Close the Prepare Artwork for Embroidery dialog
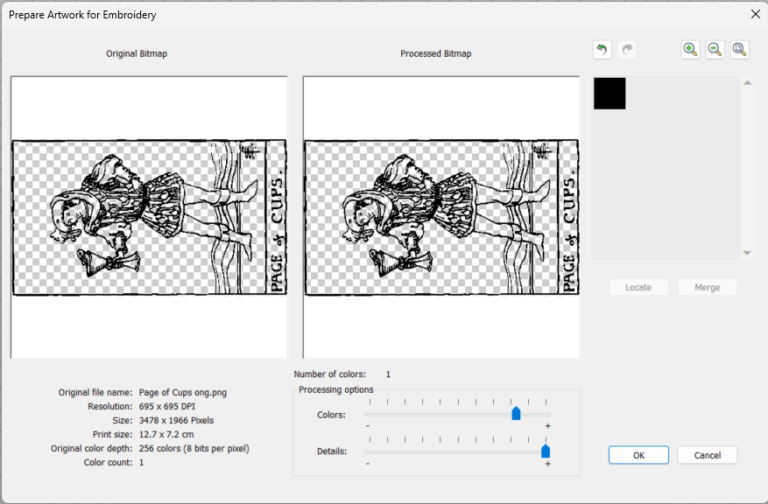 pyautogui.click(x=755, y=14)
